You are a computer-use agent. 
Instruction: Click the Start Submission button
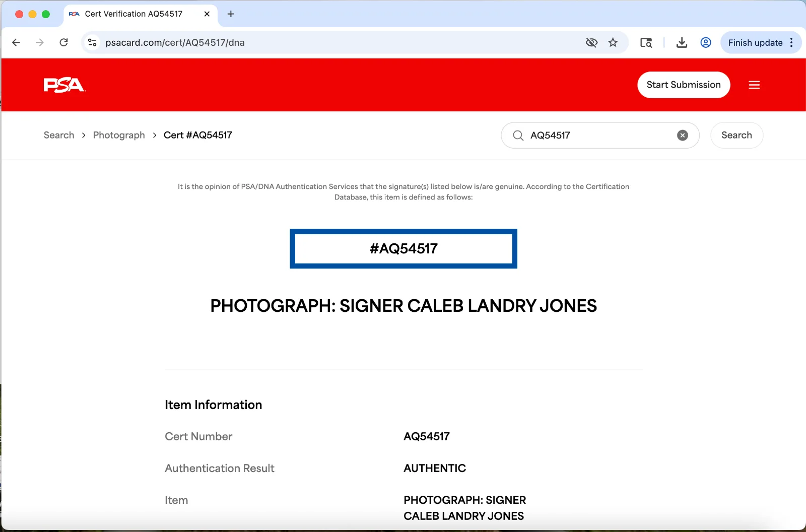pyautogui.click(x=684, y=85)
